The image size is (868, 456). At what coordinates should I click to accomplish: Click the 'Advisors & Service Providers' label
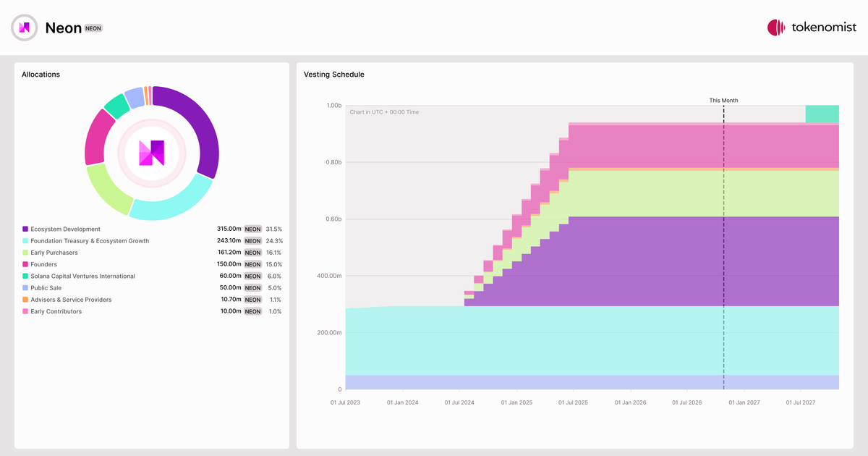[71, 300]
